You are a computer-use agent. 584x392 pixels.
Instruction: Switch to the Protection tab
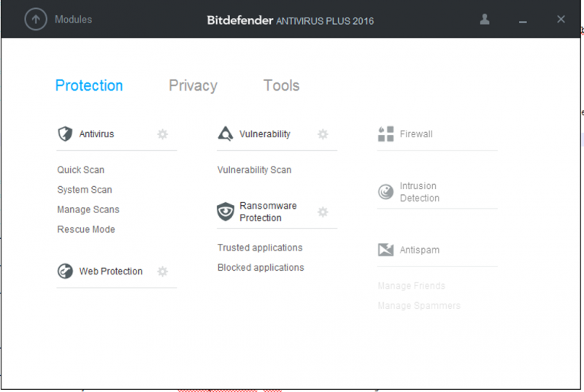click(89, 85)
